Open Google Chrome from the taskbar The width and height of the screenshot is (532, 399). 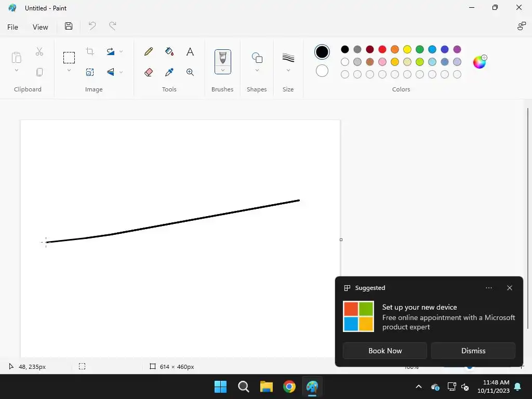(x=289, y=387)
